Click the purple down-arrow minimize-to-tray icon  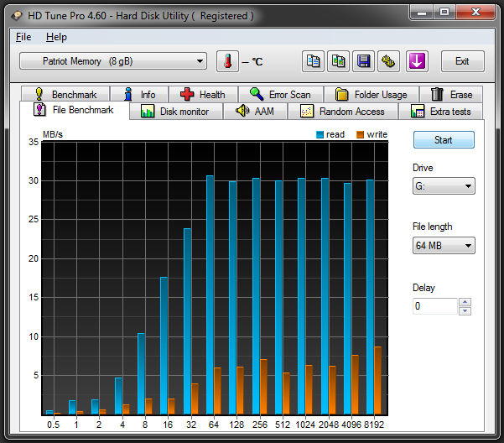click(x=418, y=61)
